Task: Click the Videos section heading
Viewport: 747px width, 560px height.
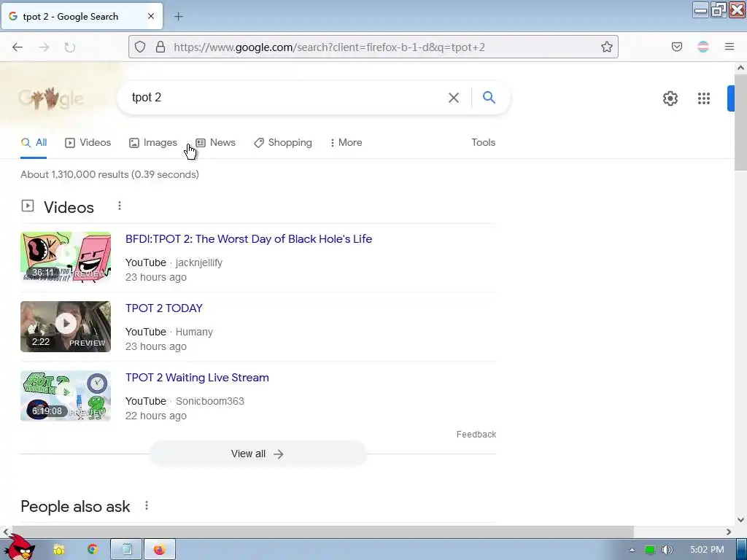Action: [69, 207]
